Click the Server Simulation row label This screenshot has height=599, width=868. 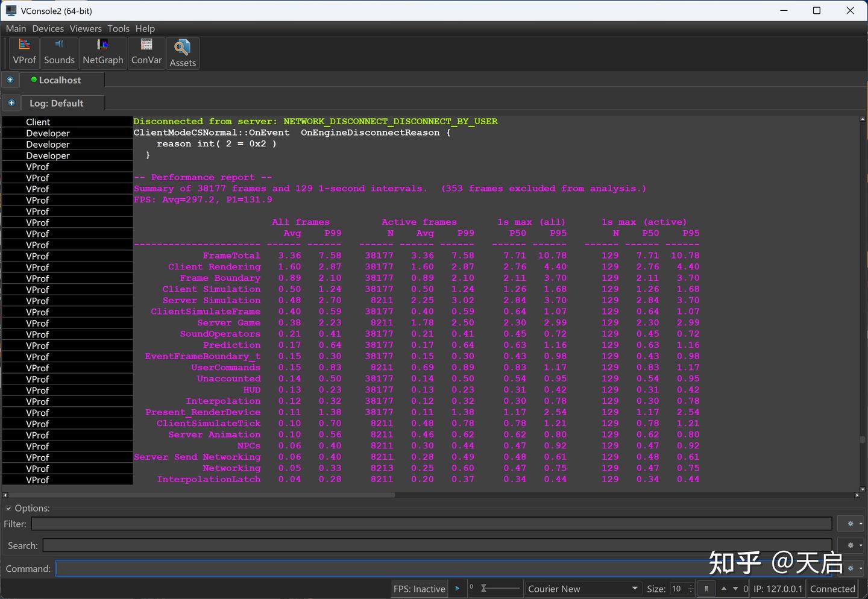click(212, 300)
